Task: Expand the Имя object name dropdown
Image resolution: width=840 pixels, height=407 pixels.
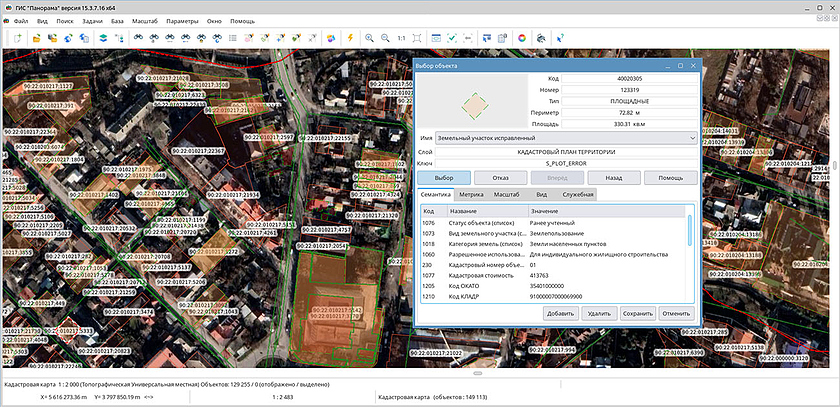Action: (x=693, y=137)
